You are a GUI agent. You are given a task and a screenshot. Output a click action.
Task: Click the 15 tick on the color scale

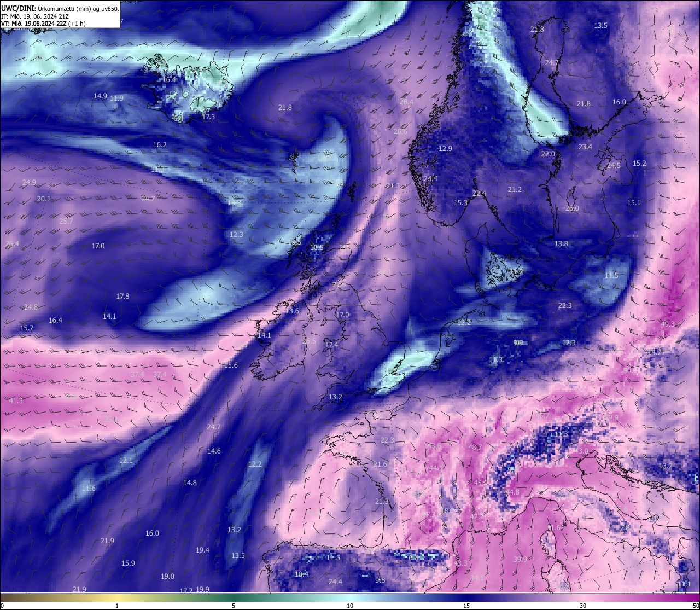(466, 606)
